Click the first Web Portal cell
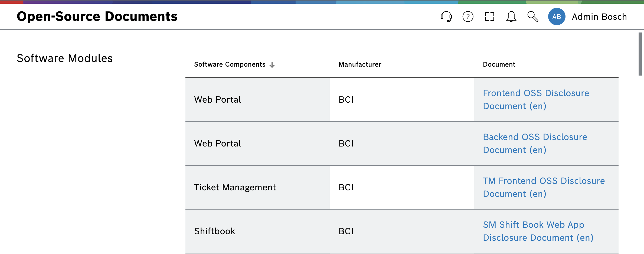644x254 pixels. pyautogui.click(x=218, y=100)
